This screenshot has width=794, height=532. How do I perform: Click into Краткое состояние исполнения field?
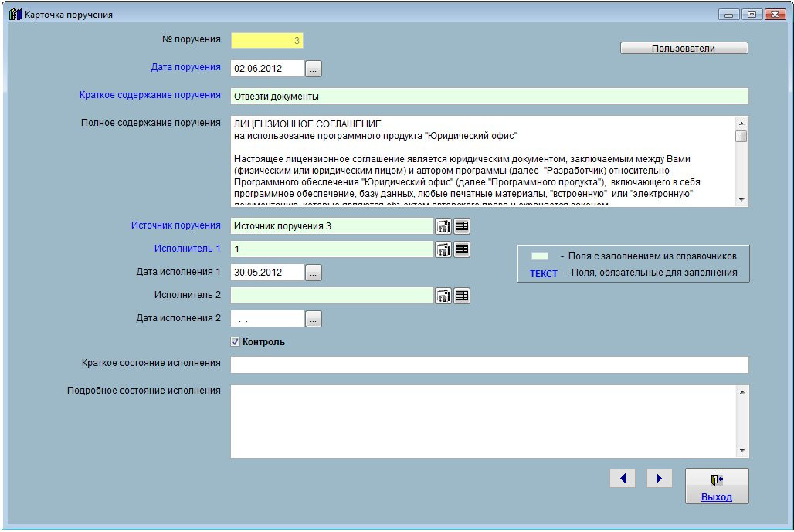[489, 365]
